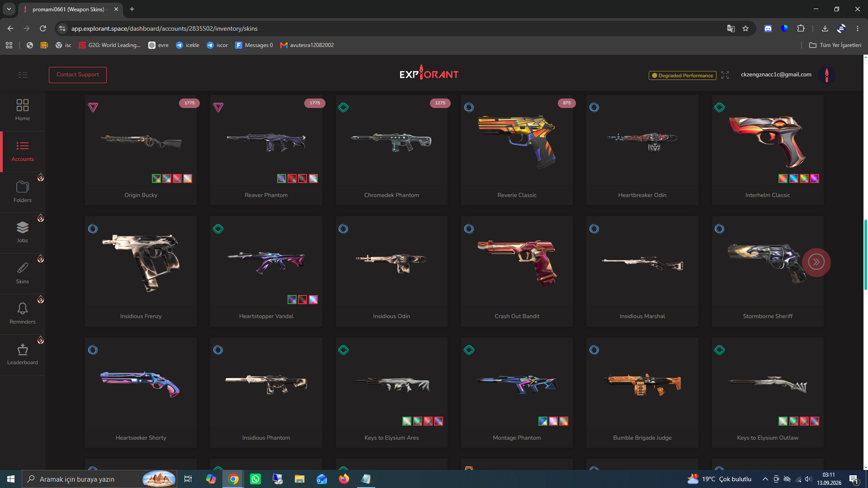868x488 pixels.
Task: Open the G2G: World Leading bookmark
Action: (109, 45)
